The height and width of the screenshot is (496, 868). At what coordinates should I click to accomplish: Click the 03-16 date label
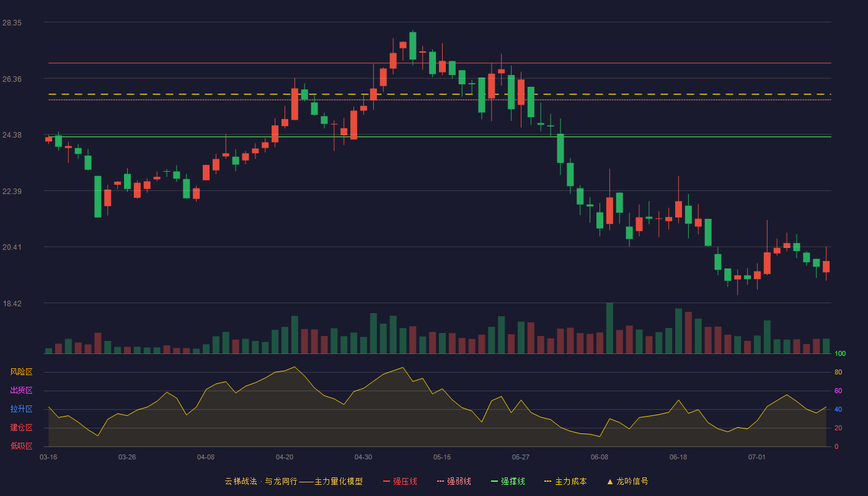(48, 457)
